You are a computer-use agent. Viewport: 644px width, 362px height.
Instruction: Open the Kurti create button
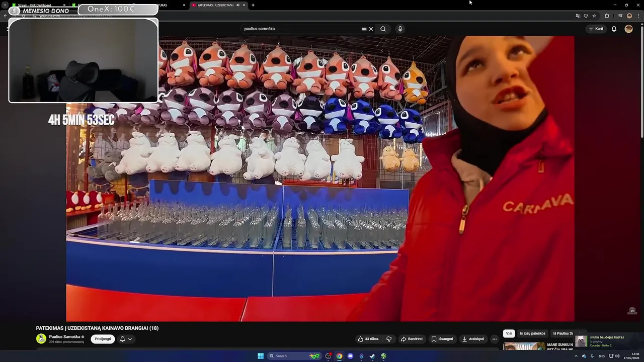[596, 29]
